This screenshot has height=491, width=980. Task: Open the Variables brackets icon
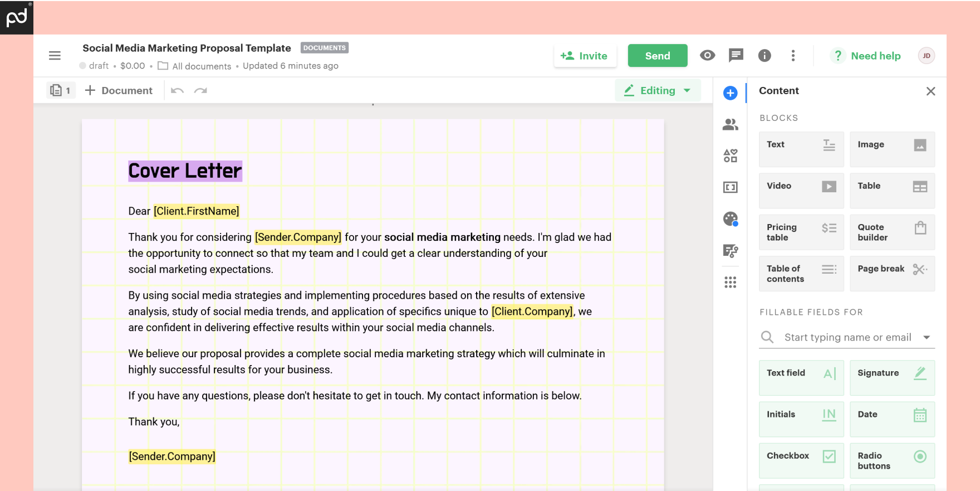pyautogui.click(x=730, y=187)
